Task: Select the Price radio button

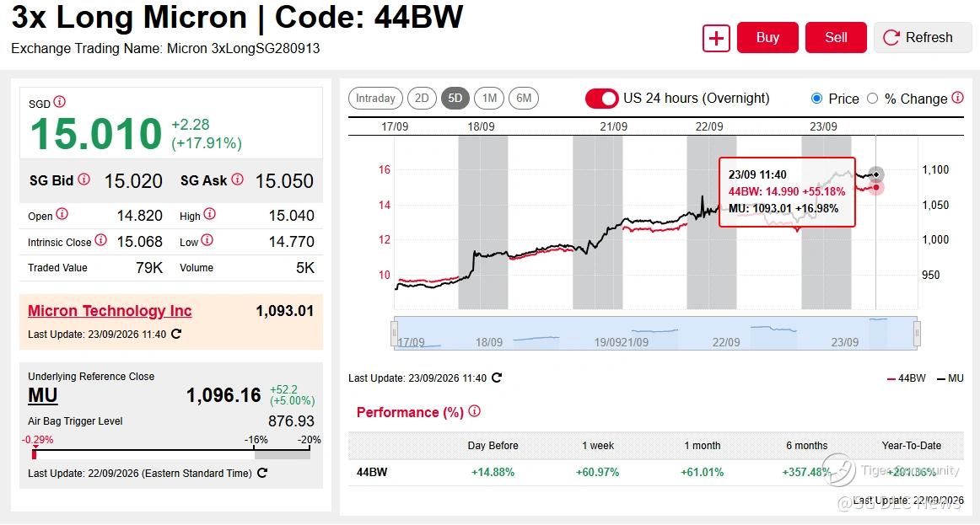Action: (x=816, y=99)
